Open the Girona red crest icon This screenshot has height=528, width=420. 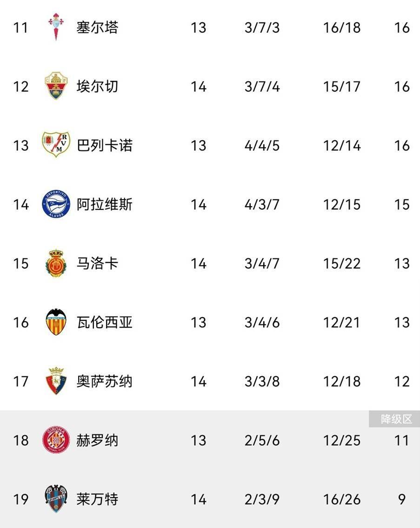point(56,440)
